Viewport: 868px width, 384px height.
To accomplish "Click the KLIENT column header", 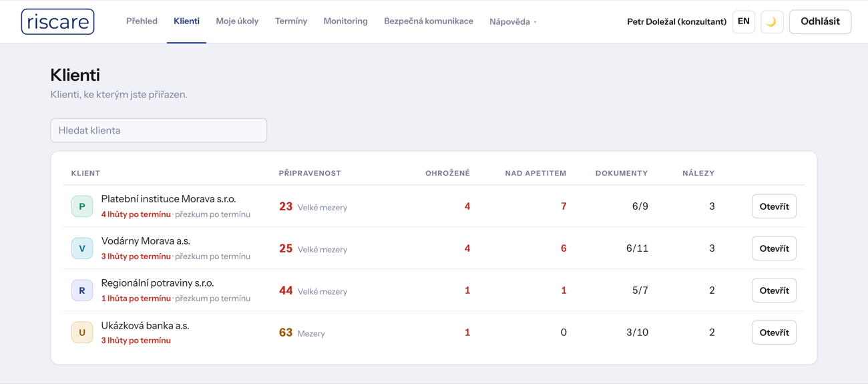I will click(x=85, y=173).
